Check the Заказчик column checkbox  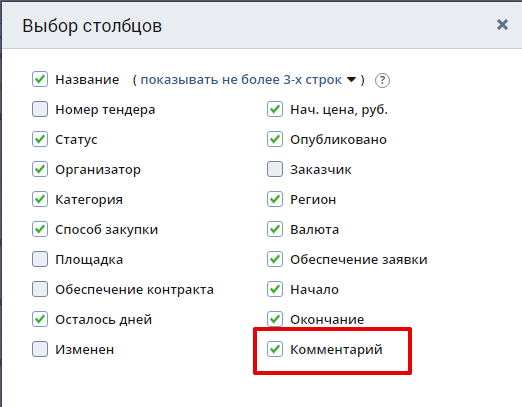(275, 169)
